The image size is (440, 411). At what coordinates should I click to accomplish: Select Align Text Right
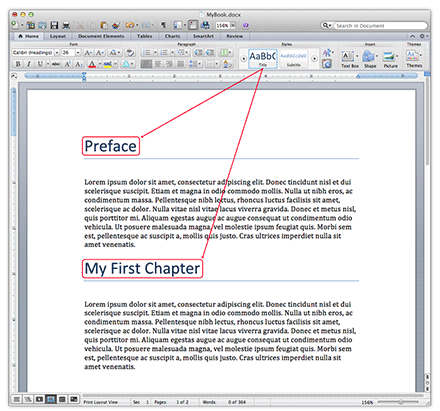[x=169, y=64]
